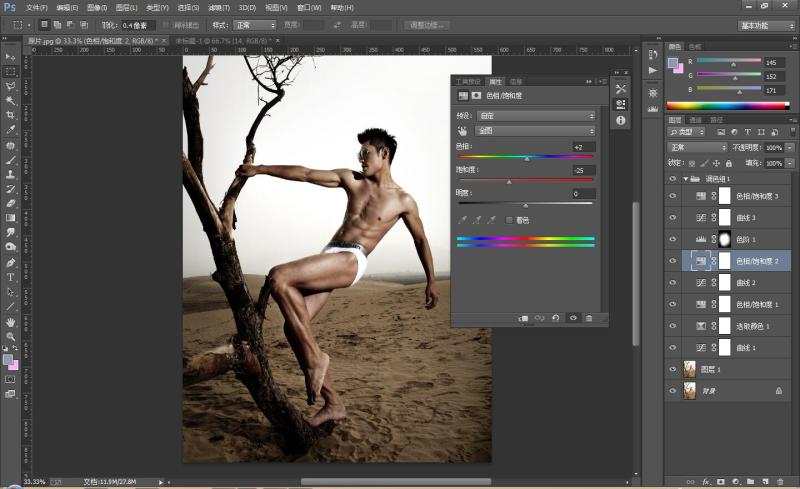Hide the 色相/饱和度 2 layer

tap(672, 261)
